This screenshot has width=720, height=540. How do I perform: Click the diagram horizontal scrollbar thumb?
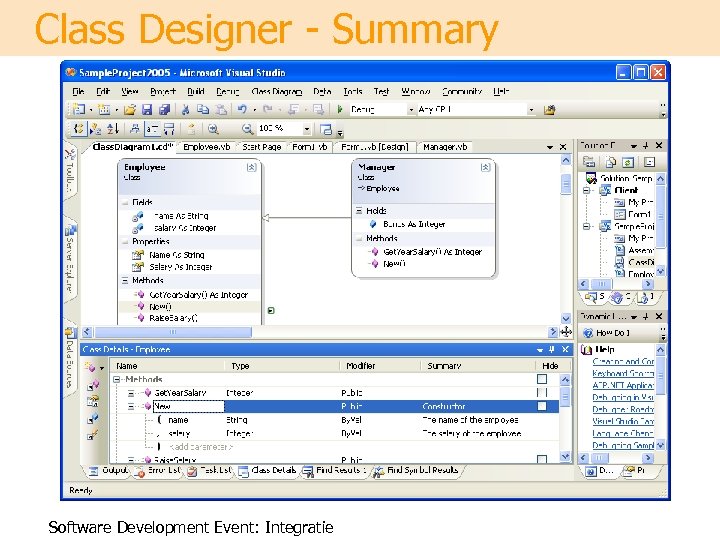click(173, 332)
